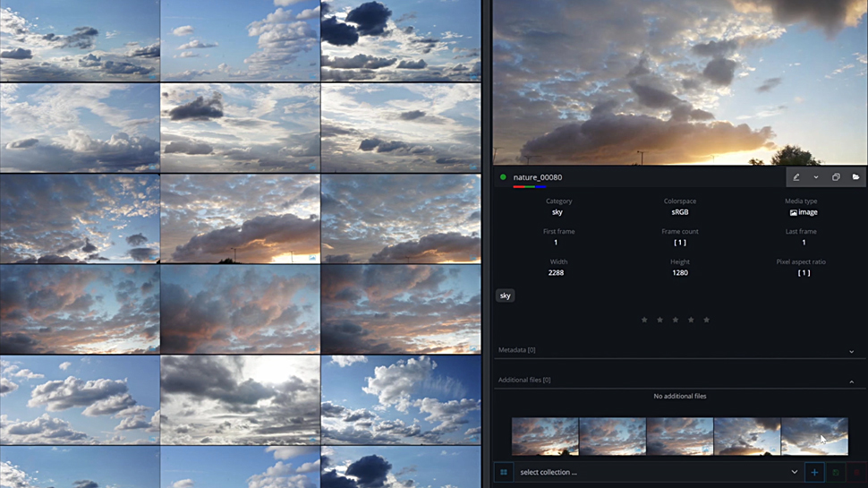Select grid thumbnail with sunset cloud and utility pole
The image size is (868, 488).
(240, 218)
